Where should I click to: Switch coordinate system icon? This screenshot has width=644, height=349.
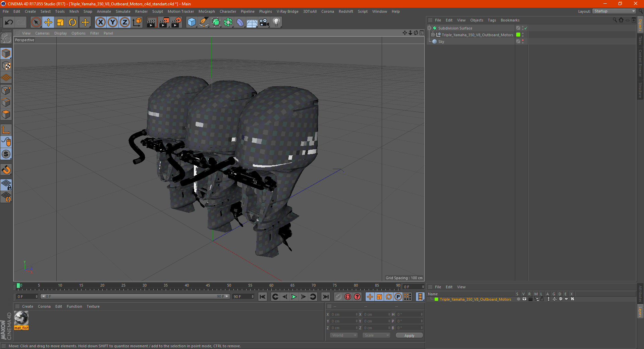point(137,22)
